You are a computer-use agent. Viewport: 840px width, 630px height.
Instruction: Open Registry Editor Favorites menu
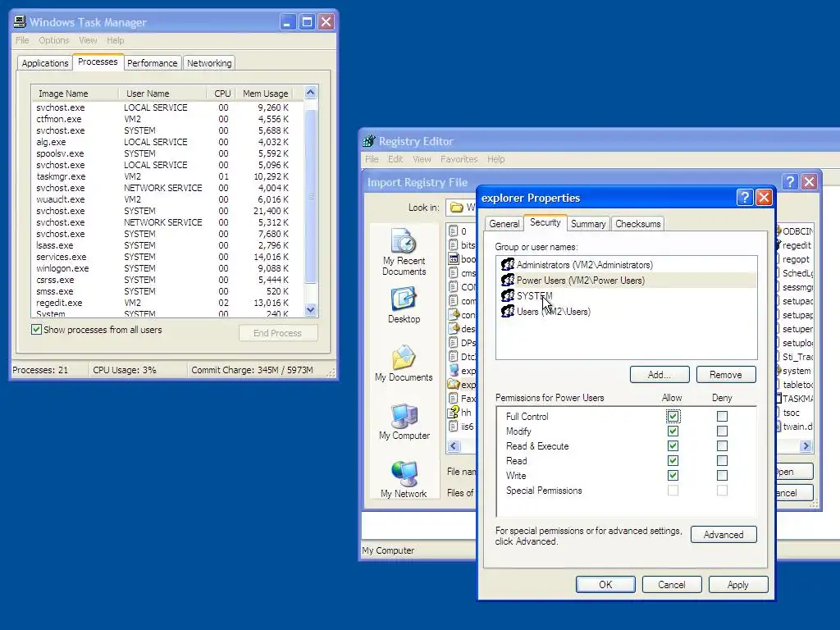pyautogui.click(x=459, y=159)
